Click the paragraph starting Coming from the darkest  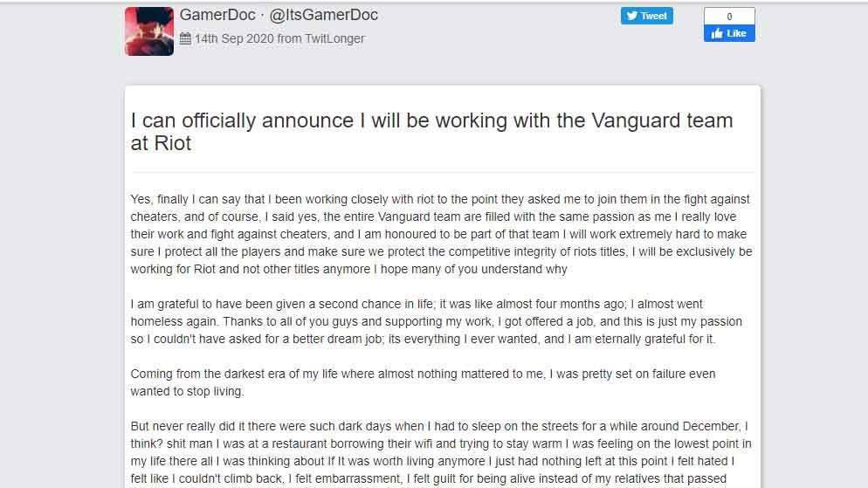pos(423,382)
